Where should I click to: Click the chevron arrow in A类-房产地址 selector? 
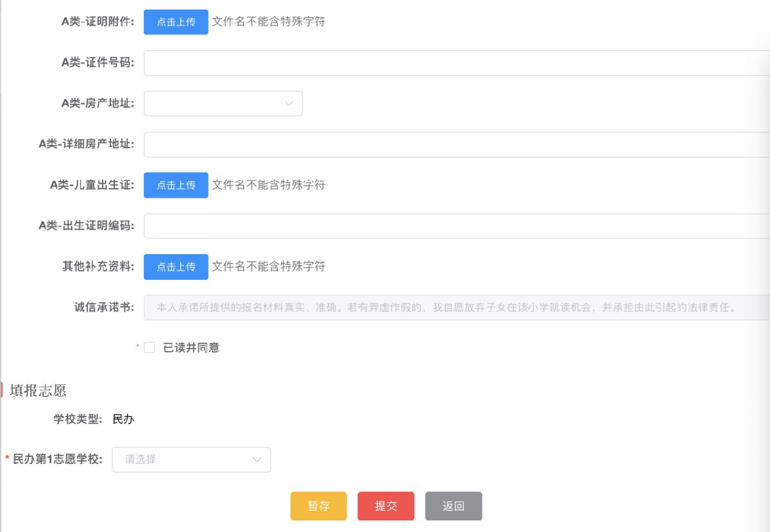pos(289,103)
